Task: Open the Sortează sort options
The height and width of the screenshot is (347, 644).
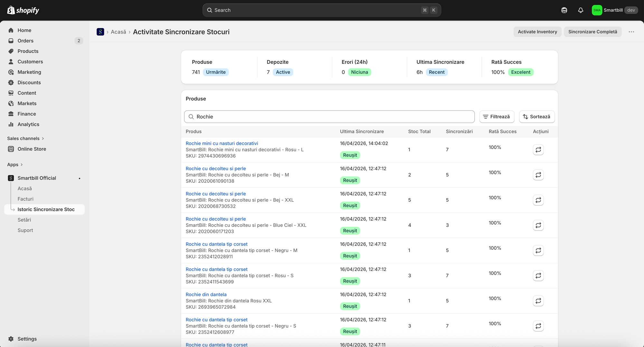Action: tap(537, 117)
